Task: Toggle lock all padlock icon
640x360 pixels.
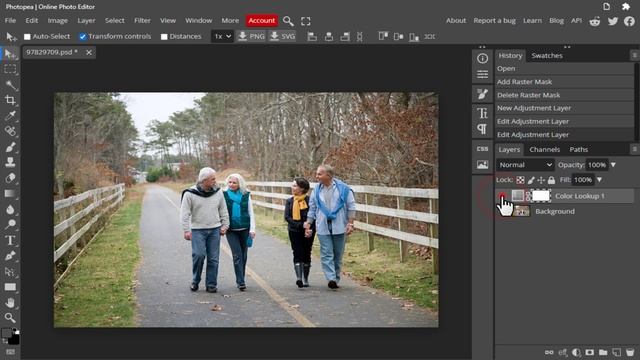Action: pos(551,180)
